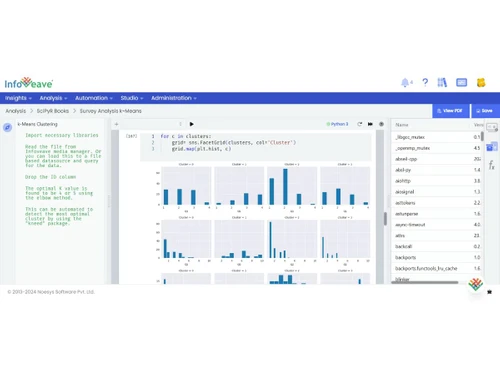This screenshot has width=500, height=375.
Task: Select the _openmp_mutex package row
Action: coord(437,148)
